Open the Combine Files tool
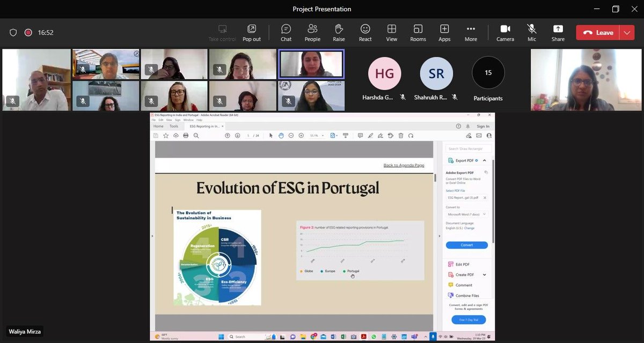644x343 pixels. click(463, 295)
